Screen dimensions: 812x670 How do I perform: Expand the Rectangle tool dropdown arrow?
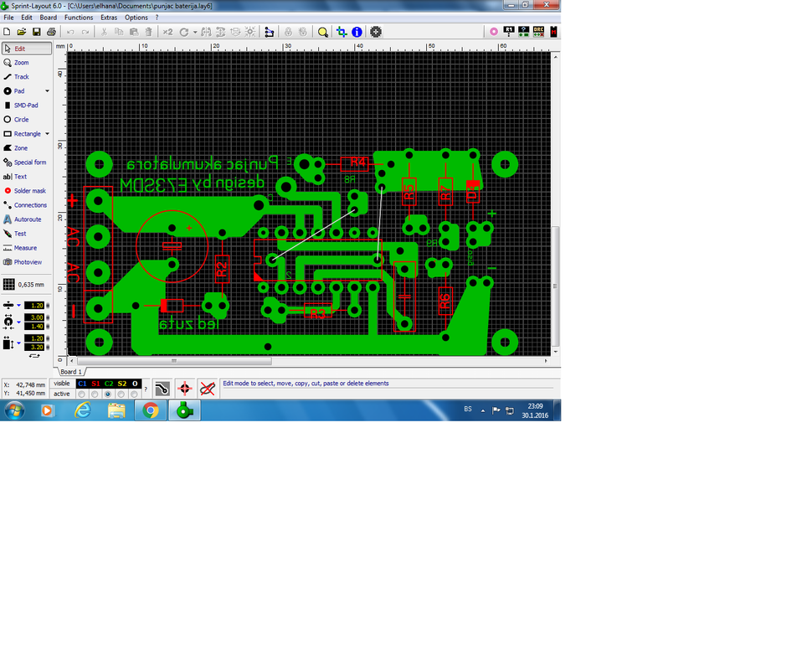(x=47, y=134)
